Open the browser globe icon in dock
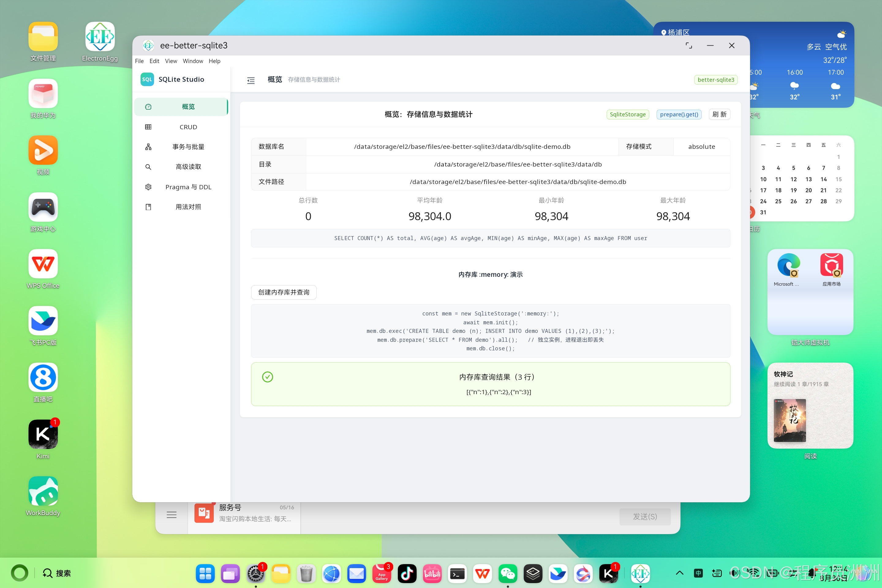Viewport: 882px width, 588px height. [331, 573]
